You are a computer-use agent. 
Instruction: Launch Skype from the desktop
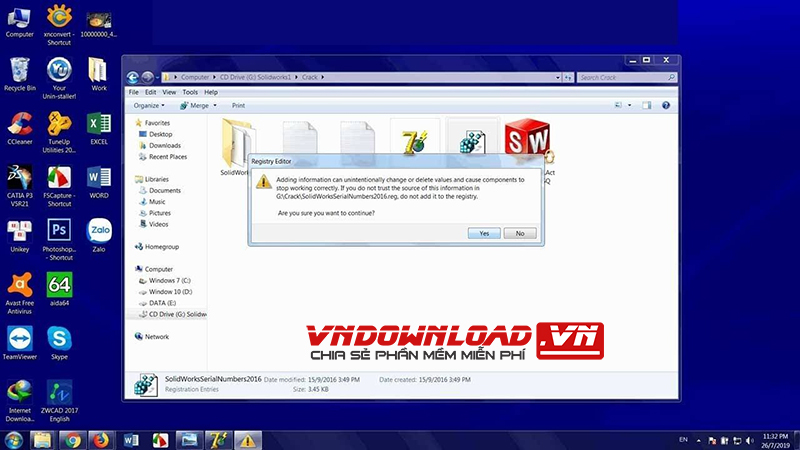(x=59, y=343)
